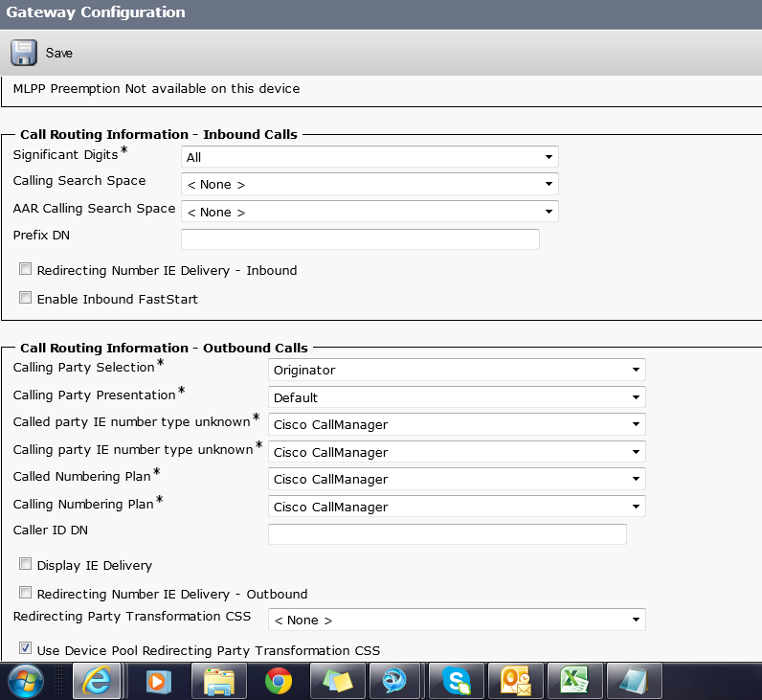Open the Windows Start menu

coord(25,681)
